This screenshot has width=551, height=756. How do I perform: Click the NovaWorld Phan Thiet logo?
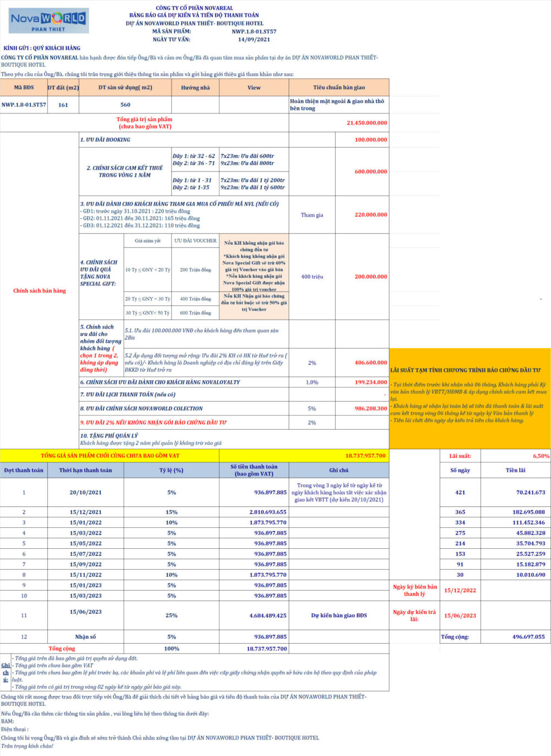48,21
